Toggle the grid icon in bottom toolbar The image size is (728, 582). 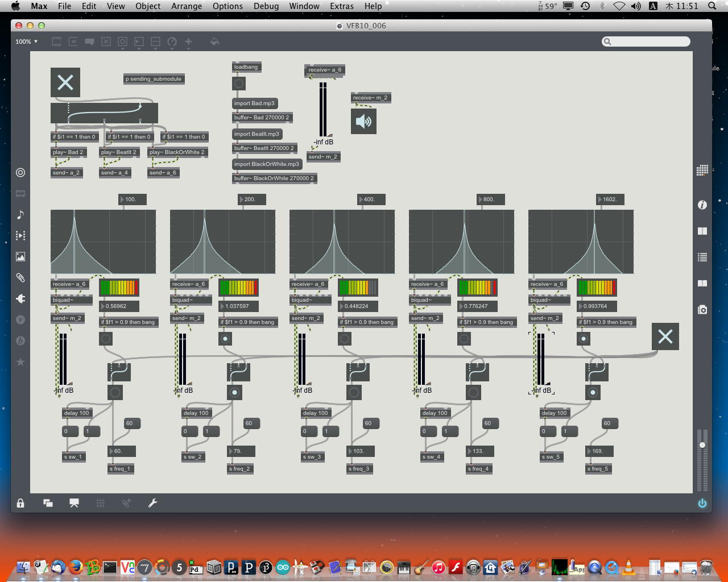tap(100, 503)
